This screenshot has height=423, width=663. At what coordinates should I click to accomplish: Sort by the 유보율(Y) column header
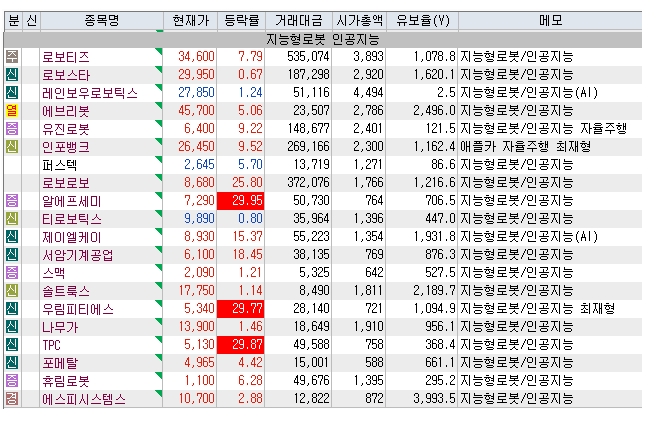click(x=422, y=20)
